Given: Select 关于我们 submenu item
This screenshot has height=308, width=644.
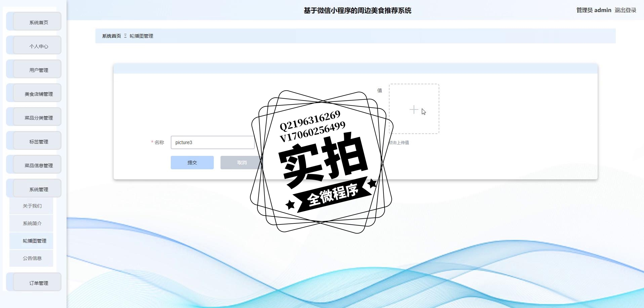Looking at the screenshot, I should pos(31,206).
